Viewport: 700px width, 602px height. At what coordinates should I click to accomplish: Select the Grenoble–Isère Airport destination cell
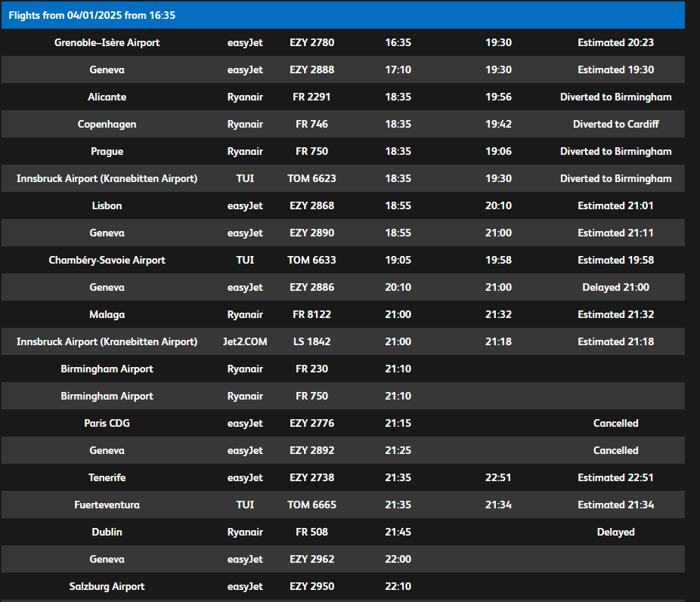pos(107,42)
